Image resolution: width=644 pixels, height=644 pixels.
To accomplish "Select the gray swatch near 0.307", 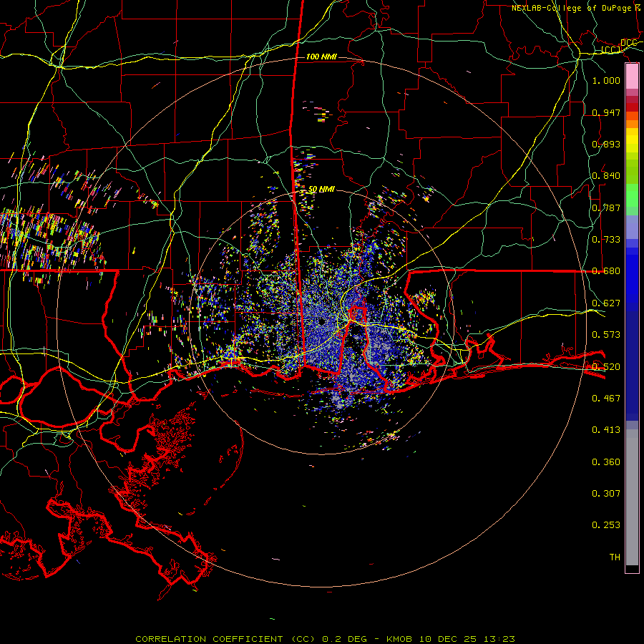I will click(632, 497).
